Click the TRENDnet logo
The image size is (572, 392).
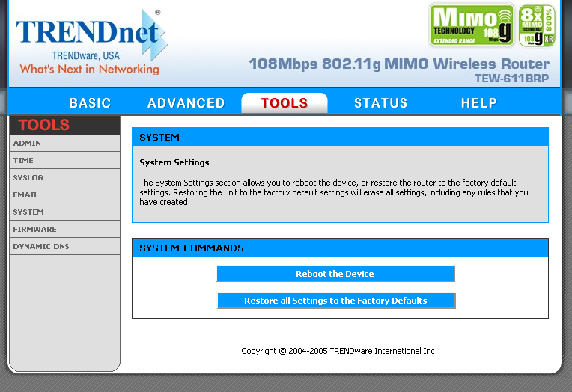click(91, 34)
